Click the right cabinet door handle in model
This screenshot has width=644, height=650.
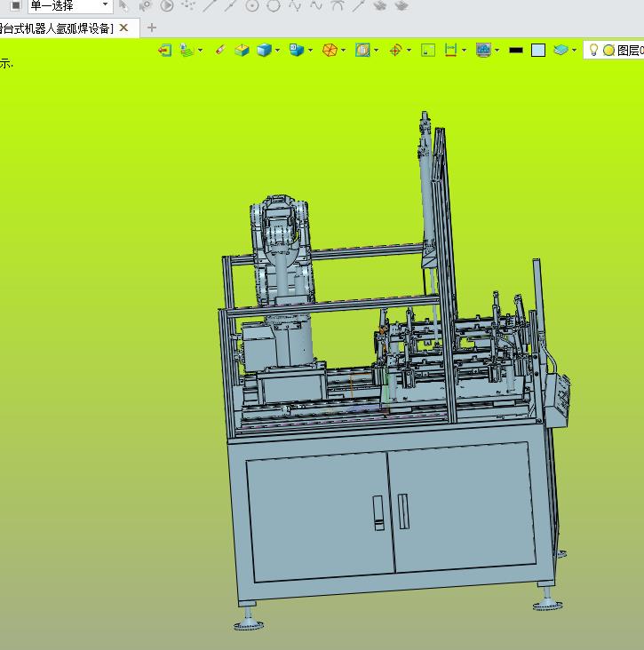403,511
